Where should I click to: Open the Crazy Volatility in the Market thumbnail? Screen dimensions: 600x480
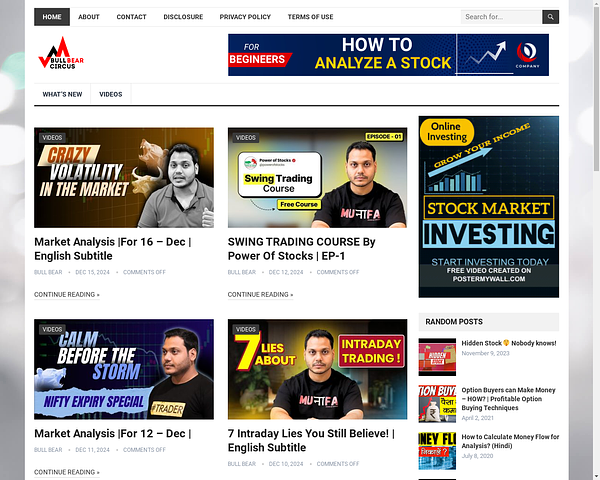pyautogui.click(x=124, y=178)
